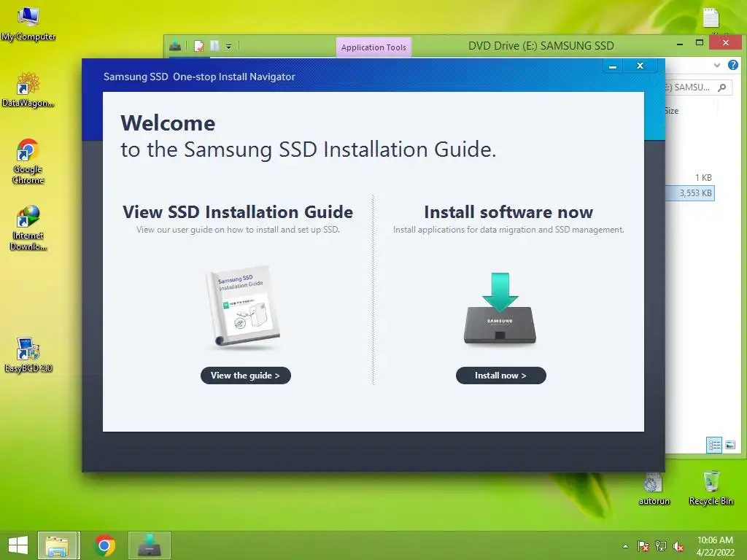This screenshot has height=560, width=747.
Task: Open the taskbar clock and date
Action: tap(715, 546)
